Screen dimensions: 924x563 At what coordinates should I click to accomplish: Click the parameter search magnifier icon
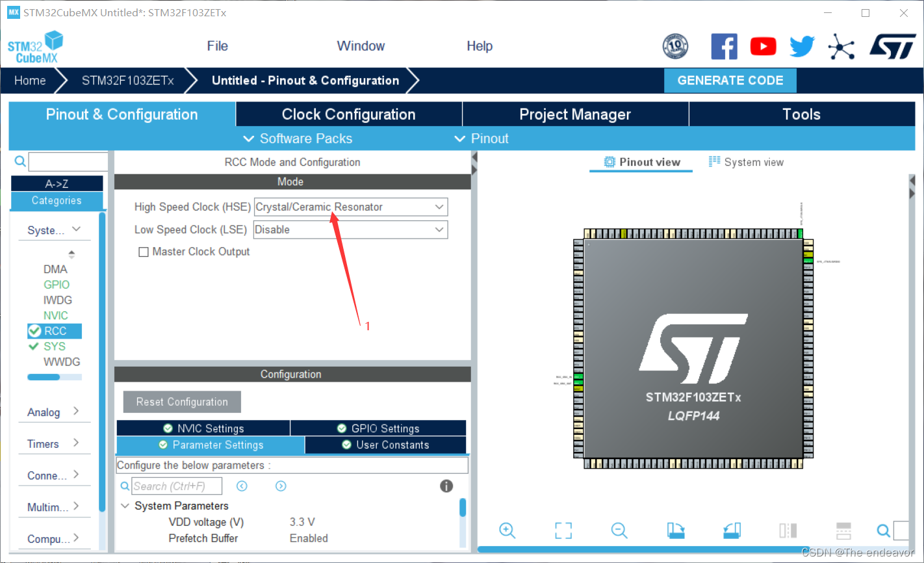125,486
